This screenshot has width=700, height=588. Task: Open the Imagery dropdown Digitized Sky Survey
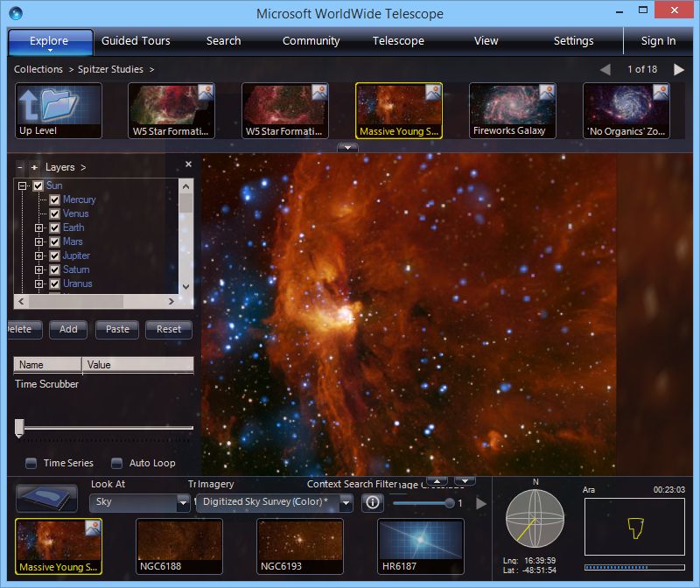[275, 502]
